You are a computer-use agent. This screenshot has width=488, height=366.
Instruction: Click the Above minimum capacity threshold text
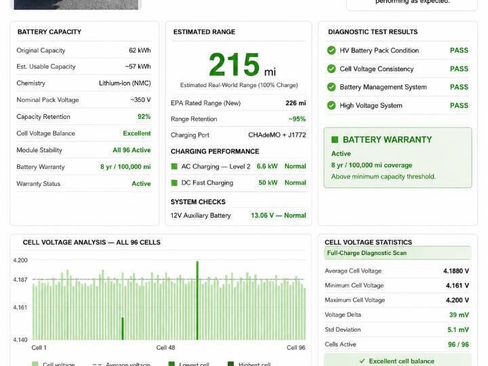pyautogui.click(x=383, y=176)
